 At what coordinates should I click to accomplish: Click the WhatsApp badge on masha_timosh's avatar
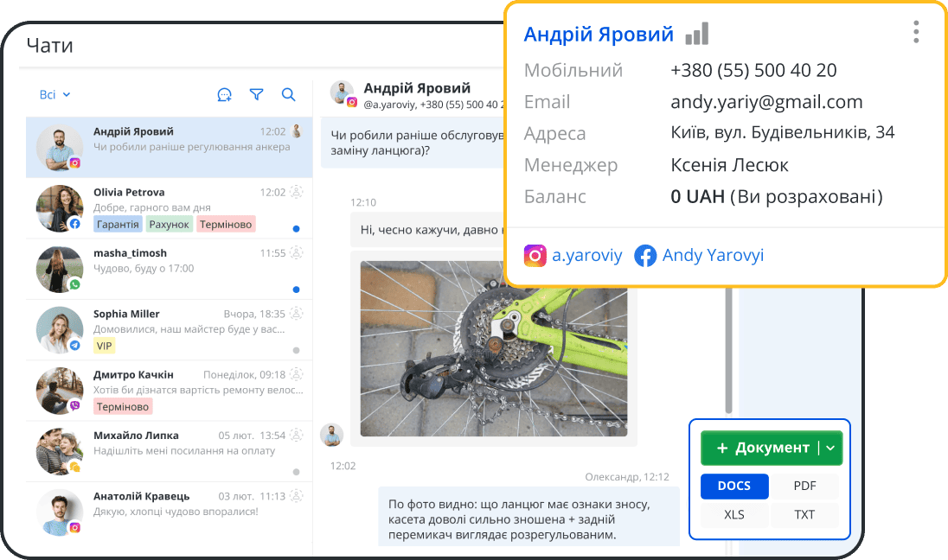[74, 285]
